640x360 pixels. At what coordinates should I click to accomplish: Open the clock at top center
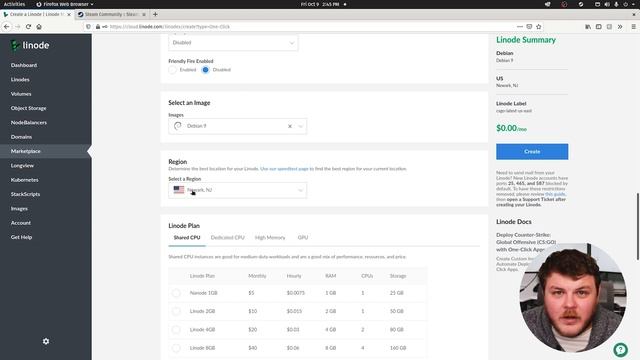(x=320, y=4)
